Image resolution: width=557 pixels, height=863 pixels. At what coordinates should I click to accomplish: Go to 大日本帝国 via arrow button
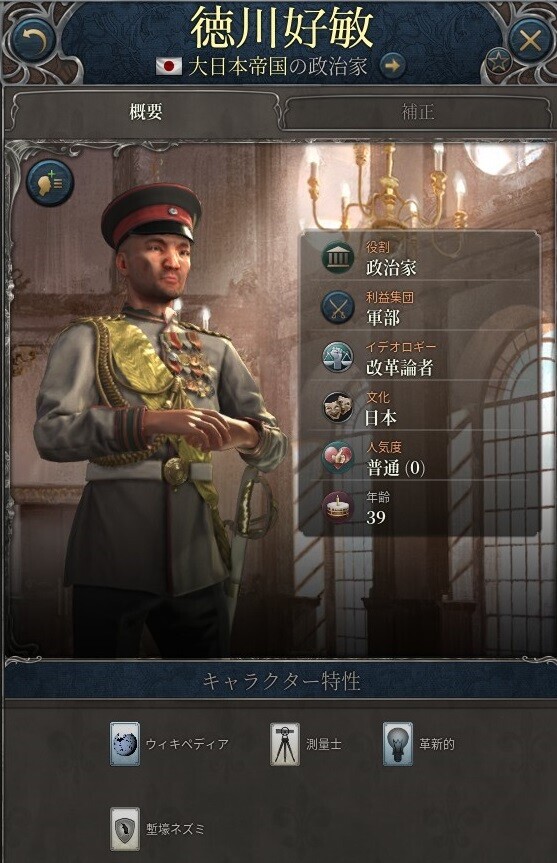[392, 66]
